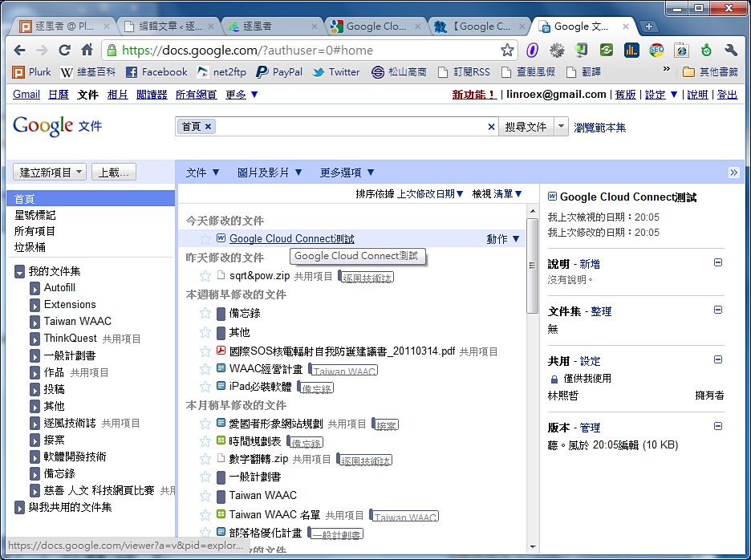Open Gmail link in top bar

(x=26, y=95)
